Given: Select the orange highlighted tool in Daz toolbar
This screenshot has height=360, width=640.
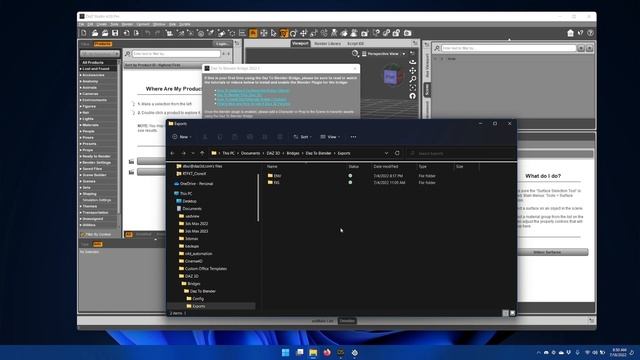Looking at the screenshot, I should [x=253, y=33].
